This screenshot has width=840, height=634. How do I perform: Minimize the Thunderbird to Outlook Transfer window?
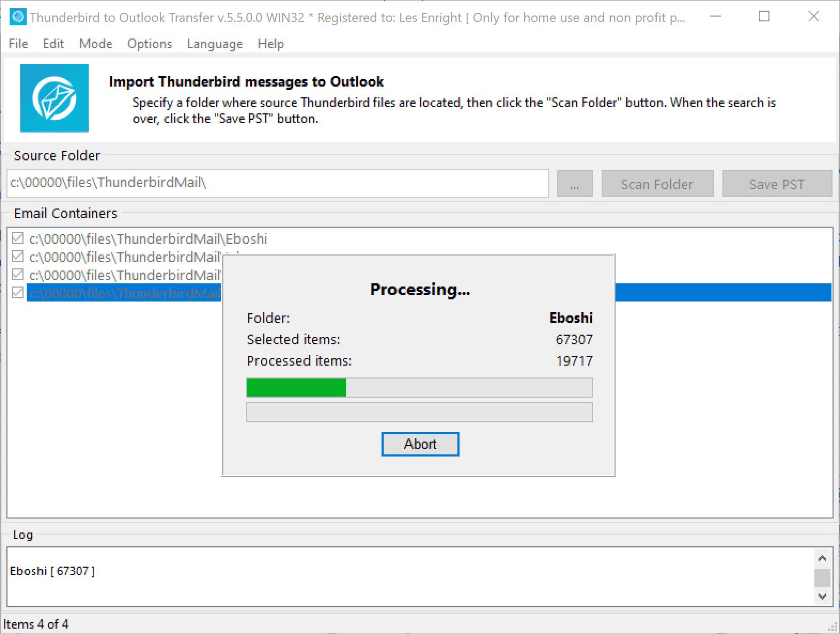pyautogui.click(x=715, y=17)
